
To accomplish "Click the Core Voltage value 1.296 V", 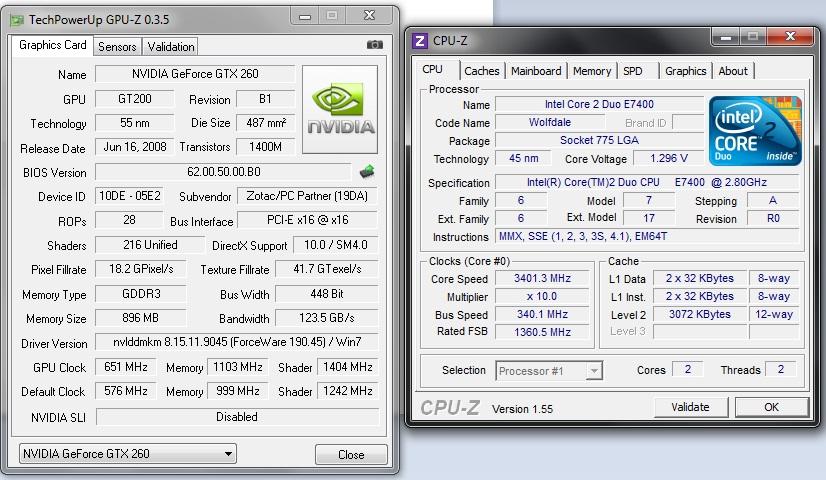I will coord(668,158).
